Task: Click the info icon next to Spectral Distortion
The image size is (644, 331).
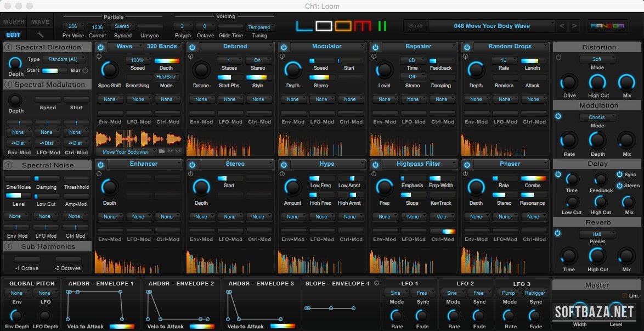Action: pos(9,48)
